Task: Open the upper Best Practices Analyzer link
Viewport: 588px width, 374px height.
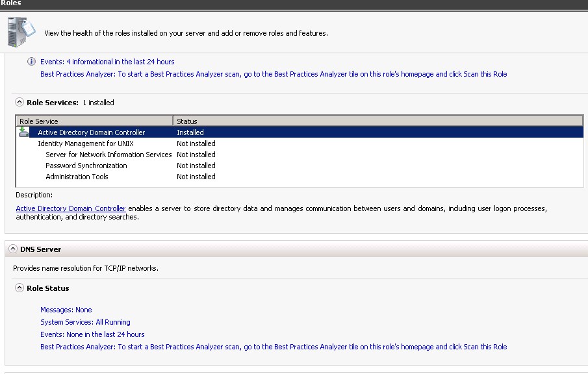Action: tap(274, 74)
